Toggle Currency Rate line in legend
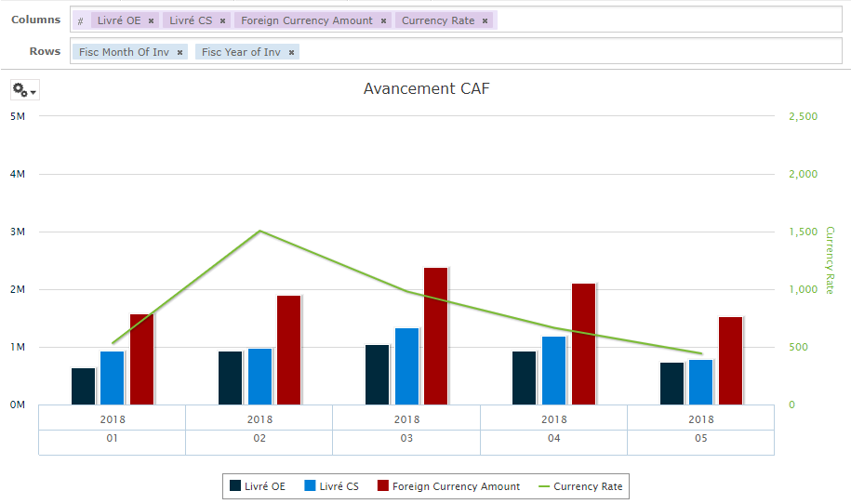Viewport: 851px width, 504px height. [580, 486]
